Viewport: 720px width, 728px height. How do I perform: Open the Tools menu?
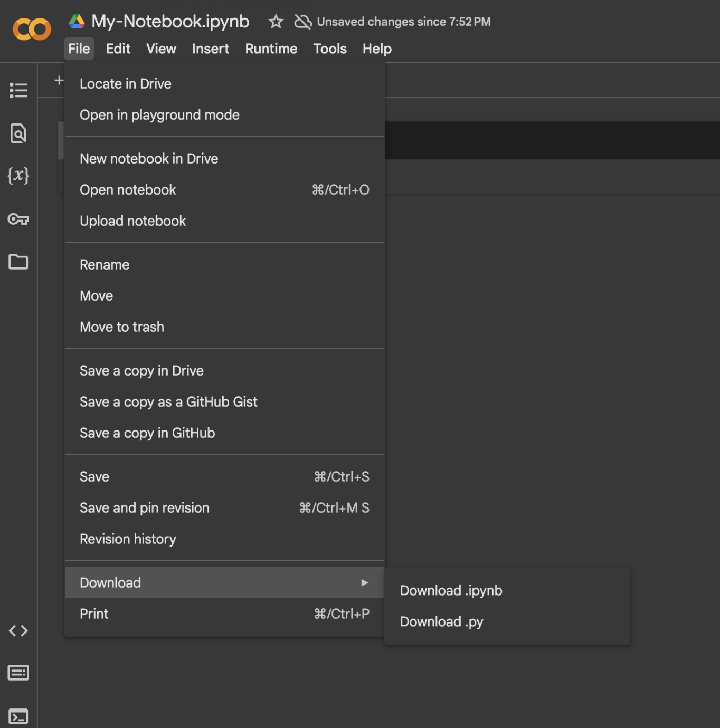pyautogui.click(x=330, y=49)
